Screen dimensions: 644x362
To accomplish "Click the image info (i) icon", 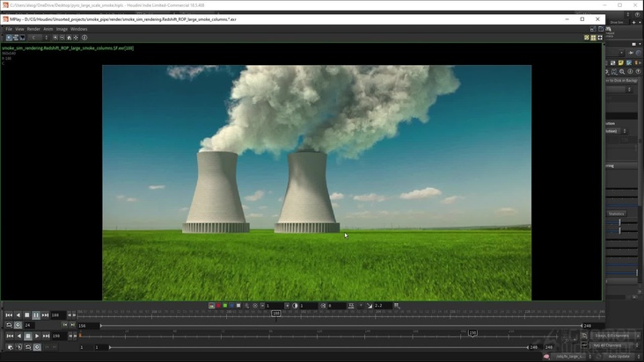I will click(84, 38).
